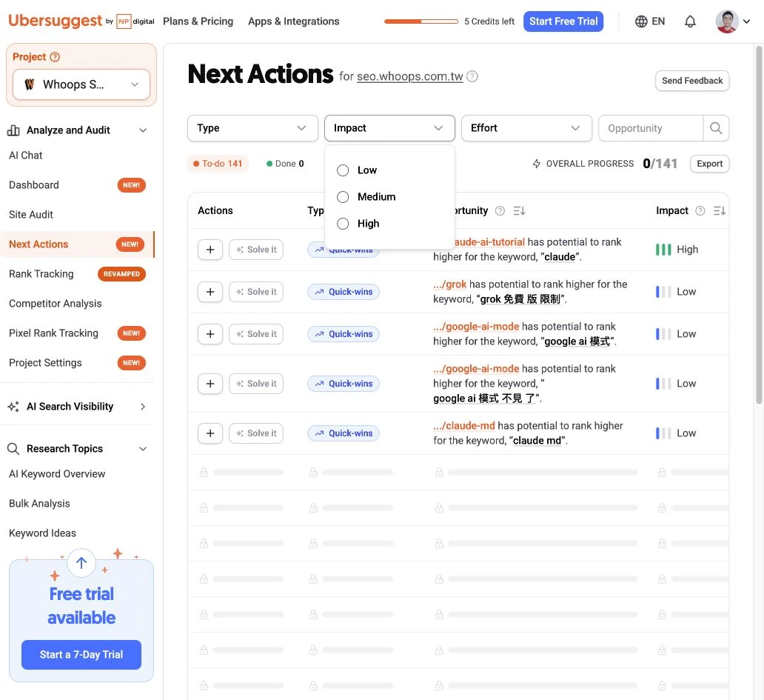Open Site Audit in sidebar
The image size is (764, 700).
coord(31,215)
